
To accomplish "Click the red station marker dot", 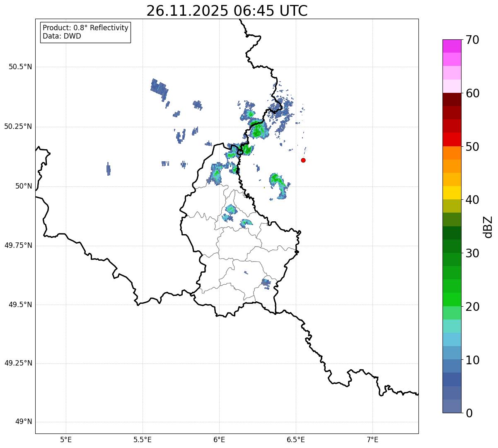I will click(x=303, y=160).
